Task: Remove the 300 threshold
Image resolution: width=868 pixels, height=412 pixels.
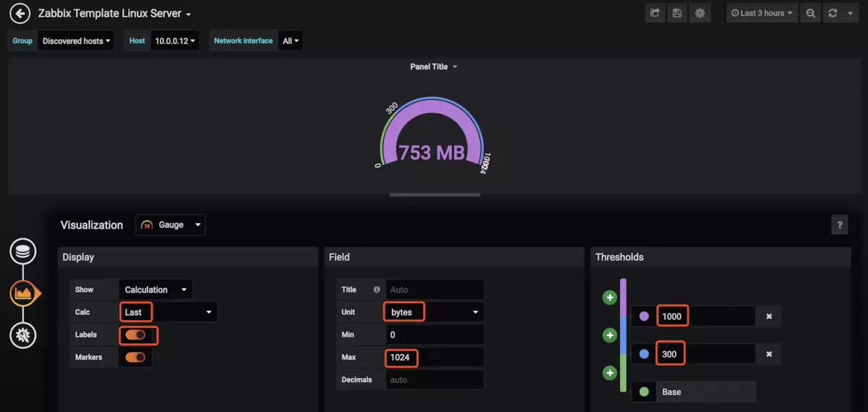Action: [769, 354]
